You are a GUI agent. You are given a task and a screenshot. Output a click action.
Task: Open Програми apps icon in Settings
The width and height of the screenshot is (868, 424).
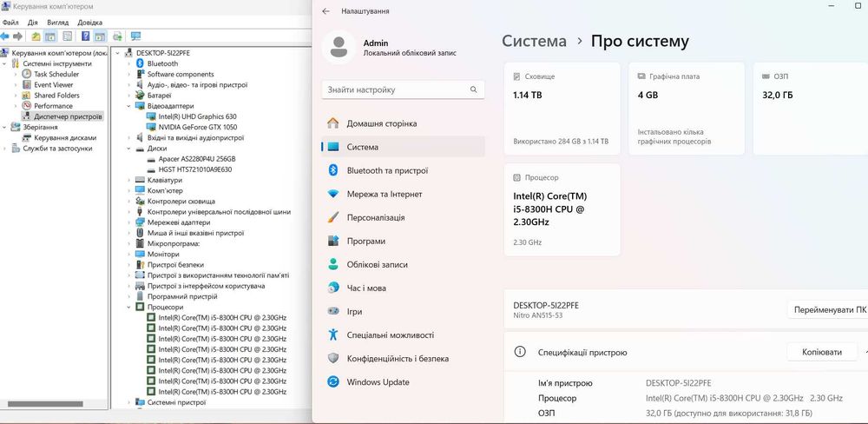coord(332,241)
